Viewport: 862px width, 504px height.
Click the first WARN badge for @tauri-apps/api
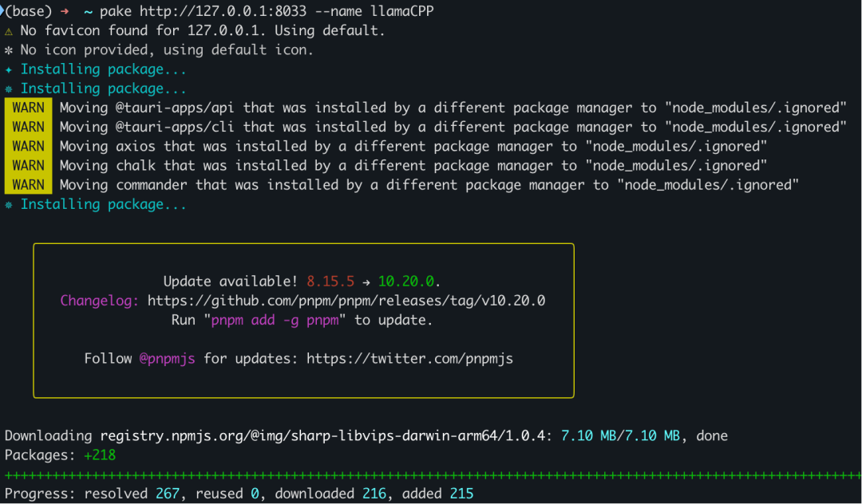[x=28, y=108]
